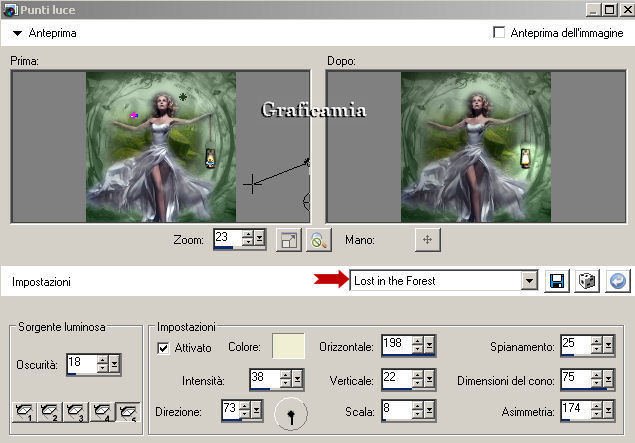Click the Direzione angle dial
The width and height of the screenshot is (635, 443).
pos(291,414)
